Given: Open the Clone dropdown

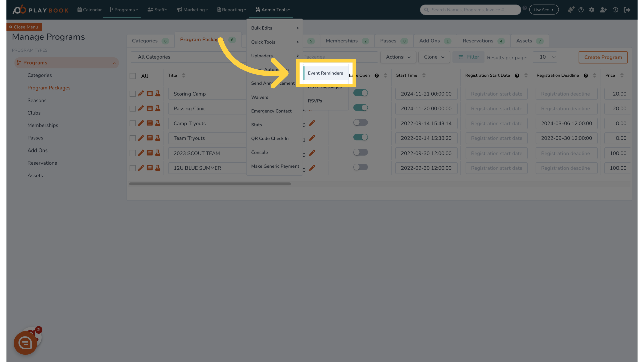Looking at the screenshot, I should 434,57.
